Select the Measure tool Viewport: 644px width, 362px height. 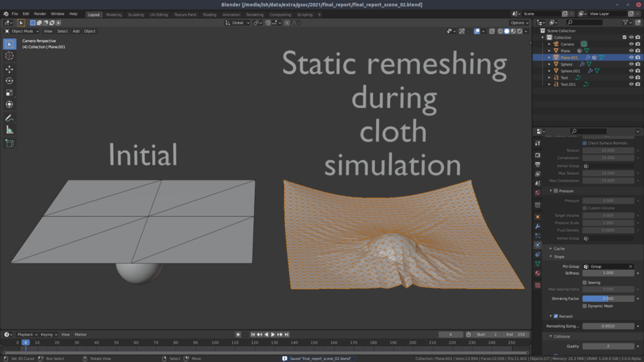[9, 129]
